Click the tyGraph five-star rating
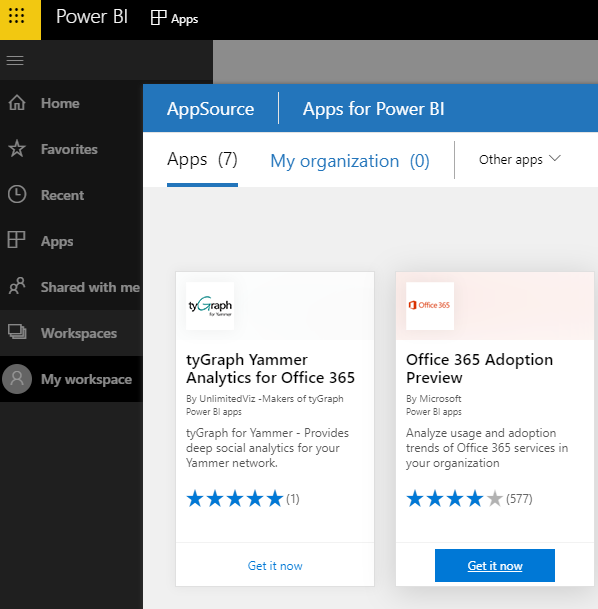Viewport: 598px width, 609px height. click(235, 499)
